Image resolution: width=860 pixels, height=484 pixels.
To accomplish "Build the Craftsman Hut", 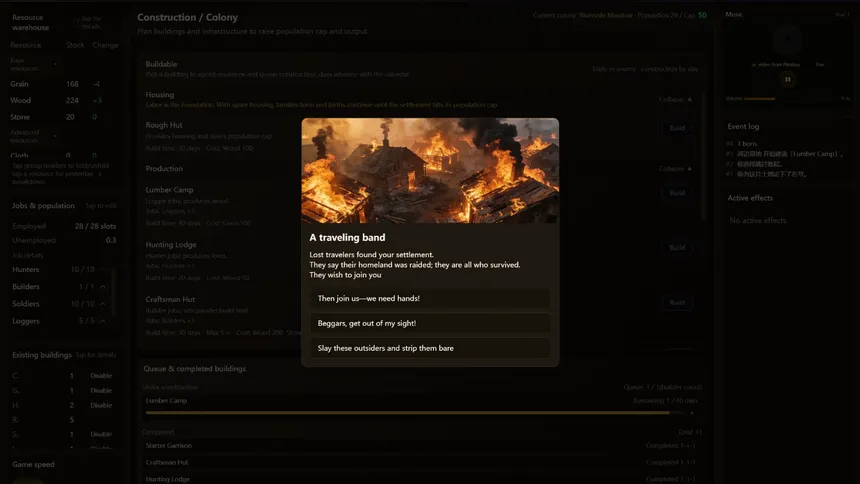I will 677,302.
